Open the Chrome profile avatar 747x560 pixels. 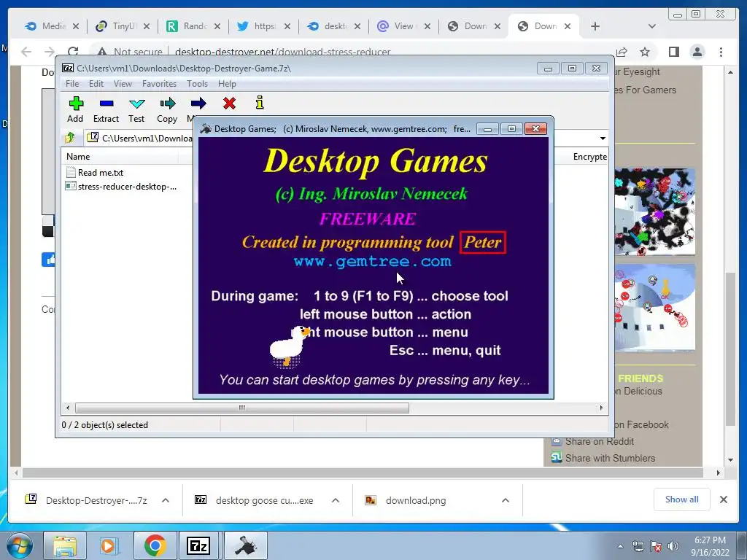[697, 52]
